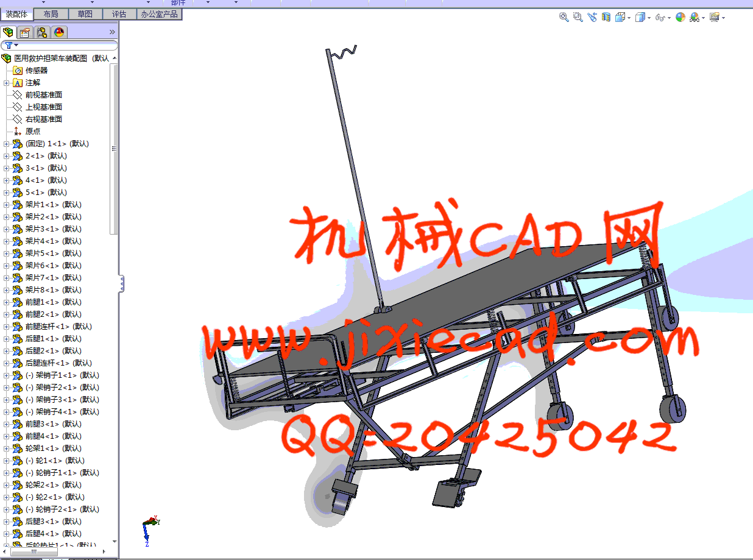The image size is (753, 560).
Task: Open the PropertyManager panel tab
Action: (x=25, y=32)
